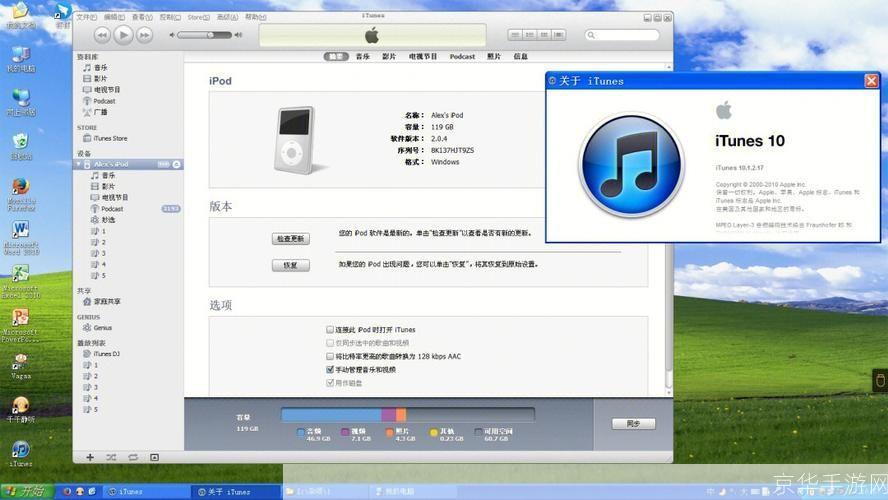Image resolution: width=888 pixels, height=500 pixels.
Task: Toggle the greyed sync-only-checked-songs checkbox
Action: [330, 343]
